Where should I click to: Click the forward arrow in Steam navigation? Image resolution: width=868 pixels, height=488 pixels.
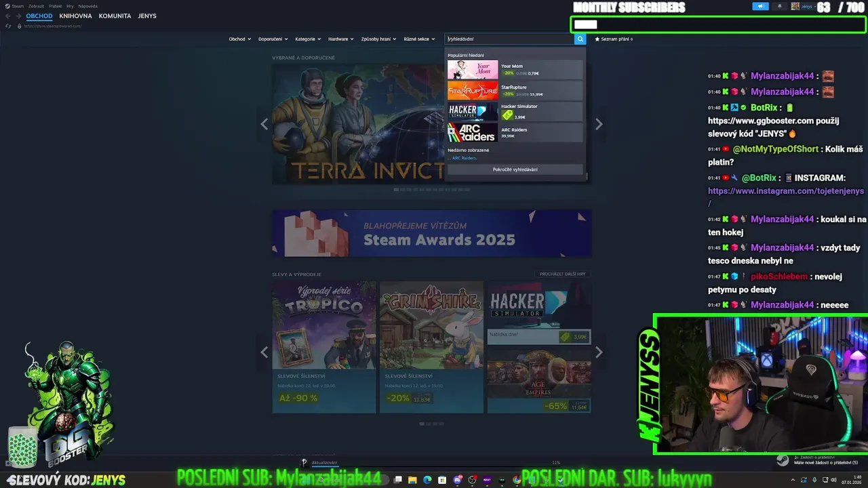[18, 16]
